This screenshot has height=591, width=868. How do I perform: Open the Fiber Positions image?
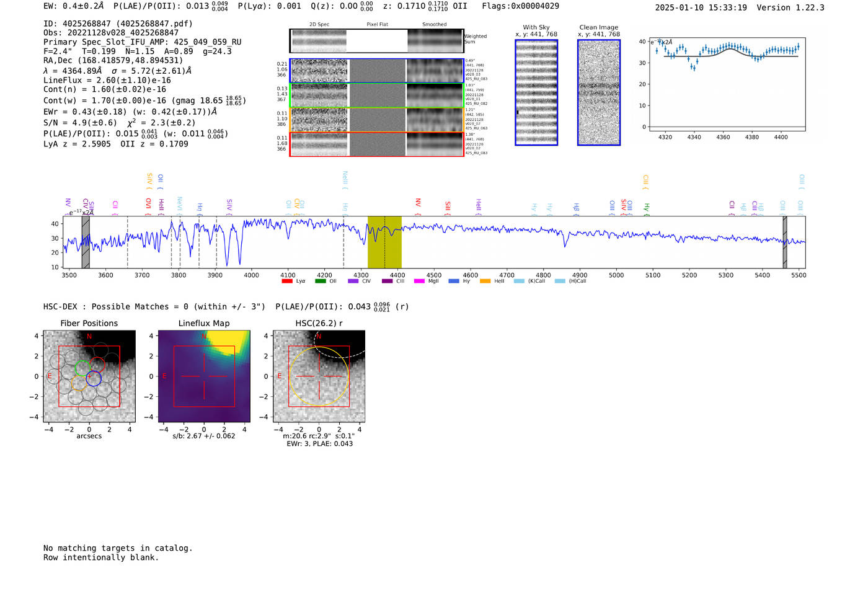89,376
